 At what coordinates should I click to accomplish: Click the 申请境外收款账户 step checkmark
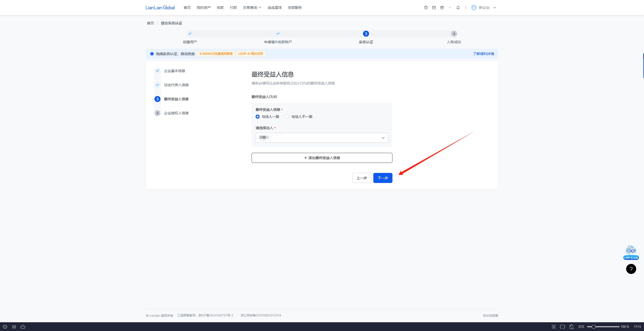(x=278, y=33)
